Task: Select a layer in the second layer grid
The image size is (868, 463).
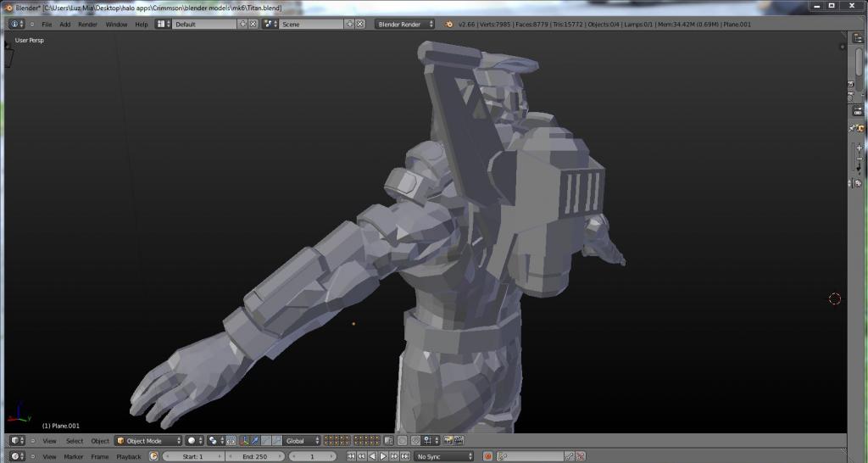Action: click(x=366, y=441)
